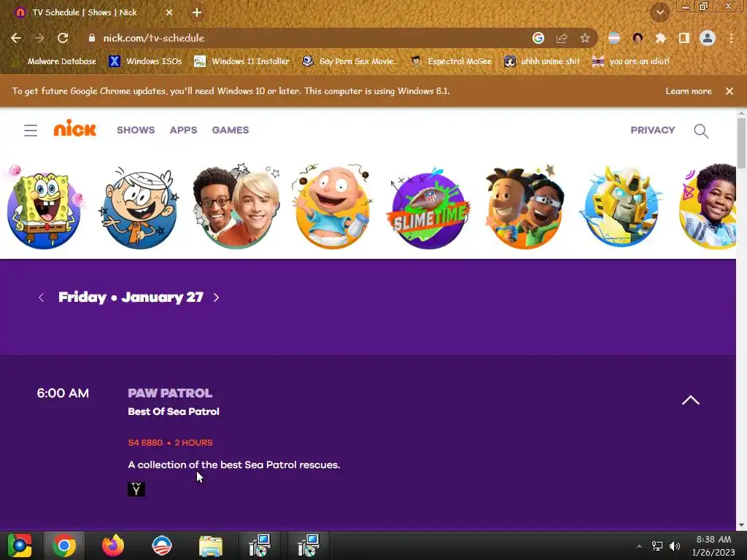Open Chrome from the taskbar
Image resolution: width=747 pixels, height=560 pixels.
coord(64,545)
